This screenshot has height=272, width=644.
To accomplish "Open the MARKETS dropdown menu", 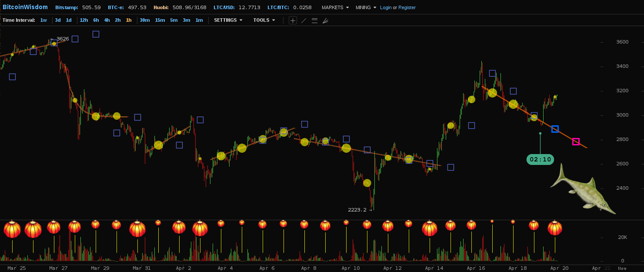I will (335, 7).
